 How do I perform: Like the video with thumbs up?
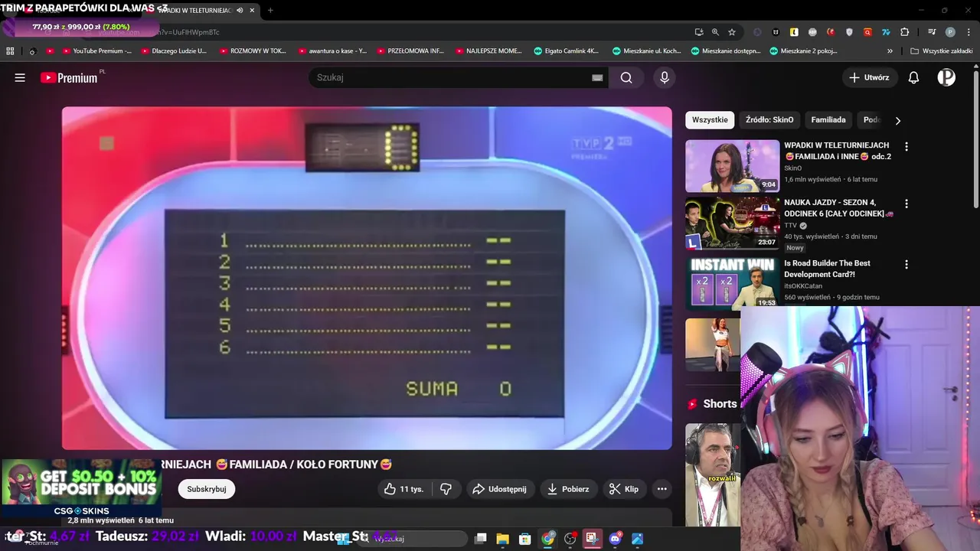pos(403,489)
